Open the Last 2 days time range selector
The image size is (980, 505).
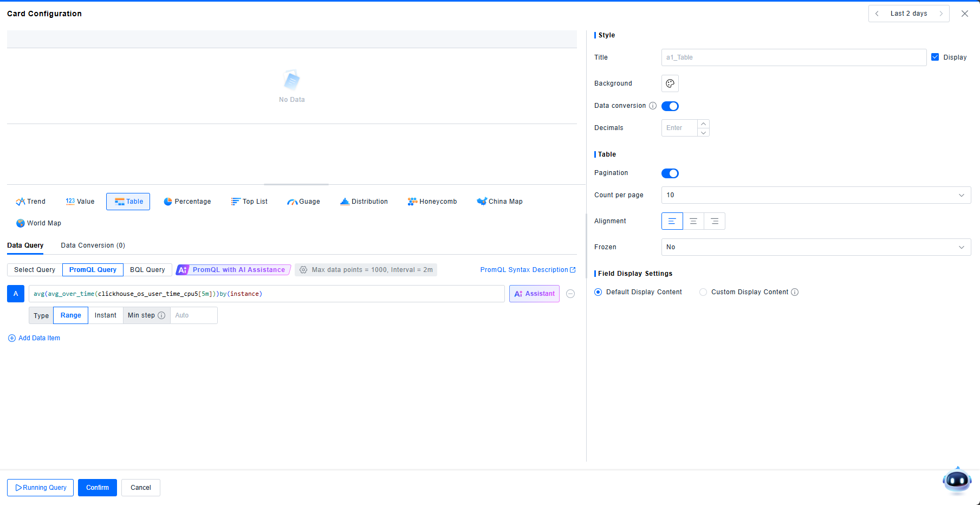[x=908, y=14]
